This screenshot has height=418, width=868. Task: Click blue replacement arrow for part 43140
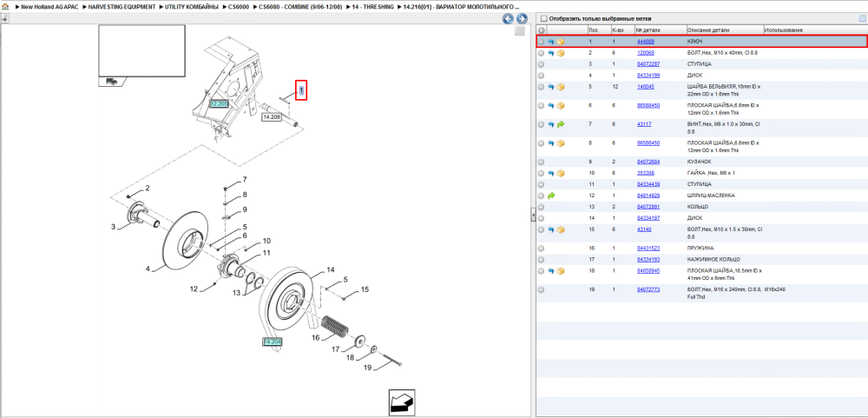(551, 229)
